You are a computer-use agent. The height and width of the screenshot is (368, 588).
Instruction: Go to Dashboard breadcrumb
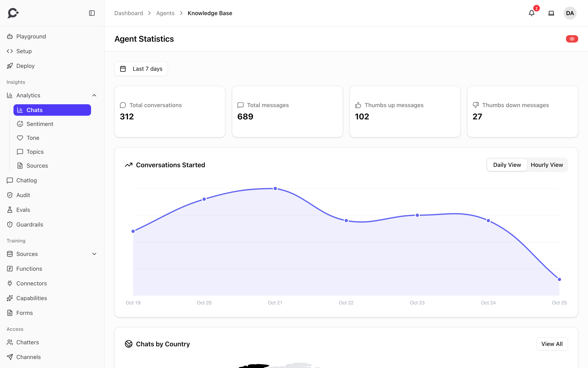point(129,13)
